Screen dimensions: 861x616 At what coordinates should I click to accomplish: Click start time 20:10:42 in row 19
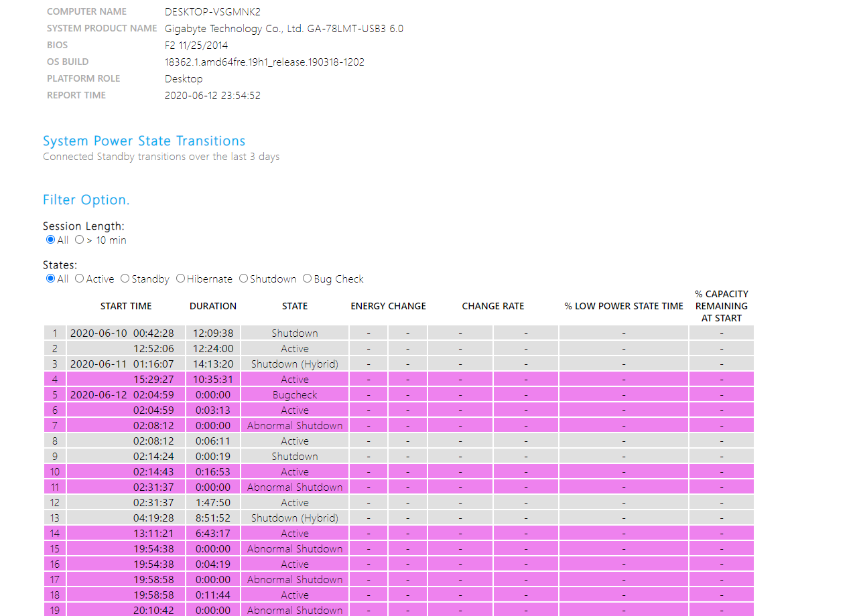tap(153, 611)
